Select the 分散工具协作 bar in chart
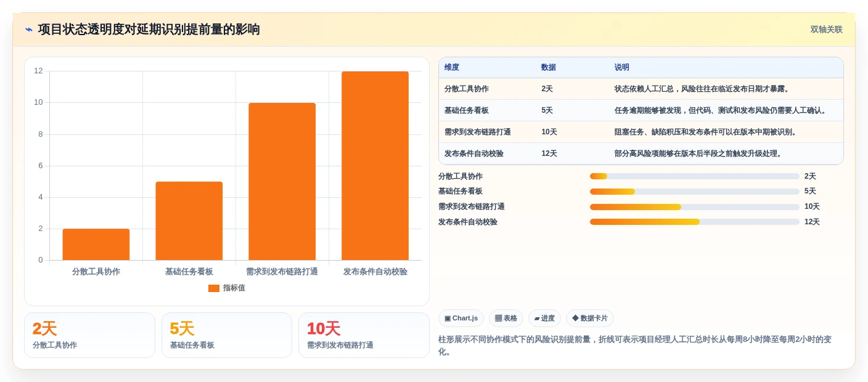This screenshot has width=868, height=382. pyautogui.click(x=96, y=245)
